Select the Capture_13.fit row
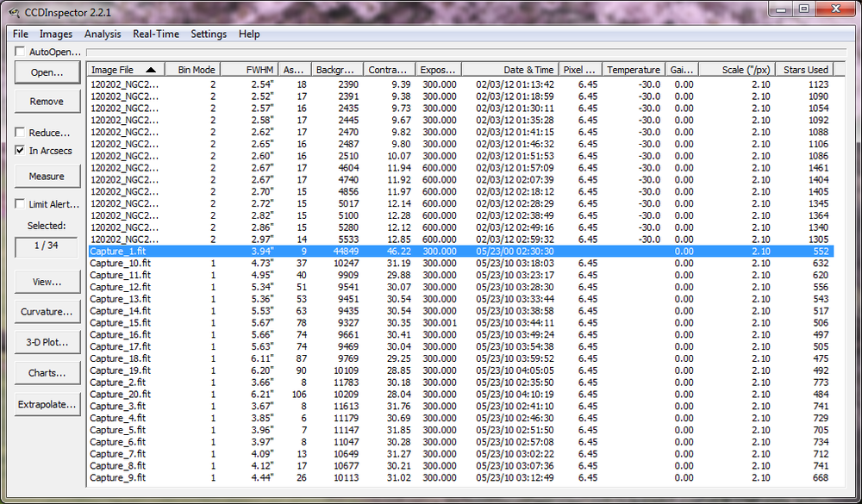Viewport: 862px width, 504px height. 461,299
